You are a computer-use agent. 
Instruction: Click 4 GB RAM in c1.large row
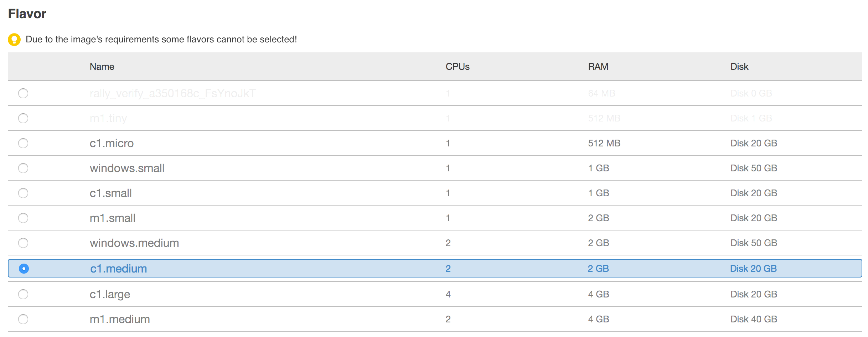pyautogui.click(x=599, y=294)
